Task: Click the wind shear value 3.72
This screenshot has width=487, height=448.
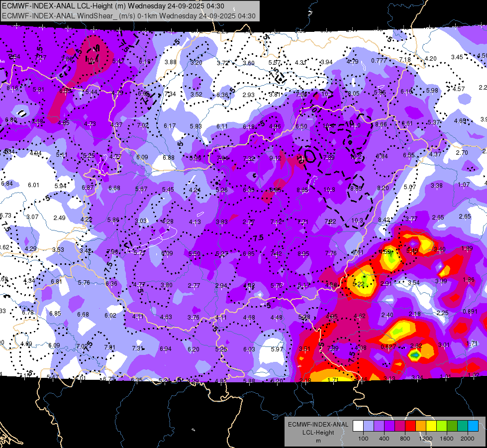Action: coord(223,63)
